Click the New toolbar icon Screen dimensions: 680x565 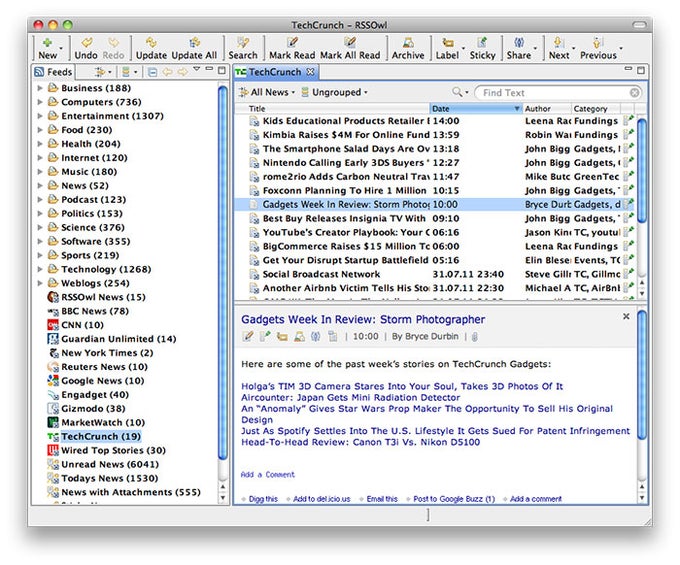(x=47, y=43)
